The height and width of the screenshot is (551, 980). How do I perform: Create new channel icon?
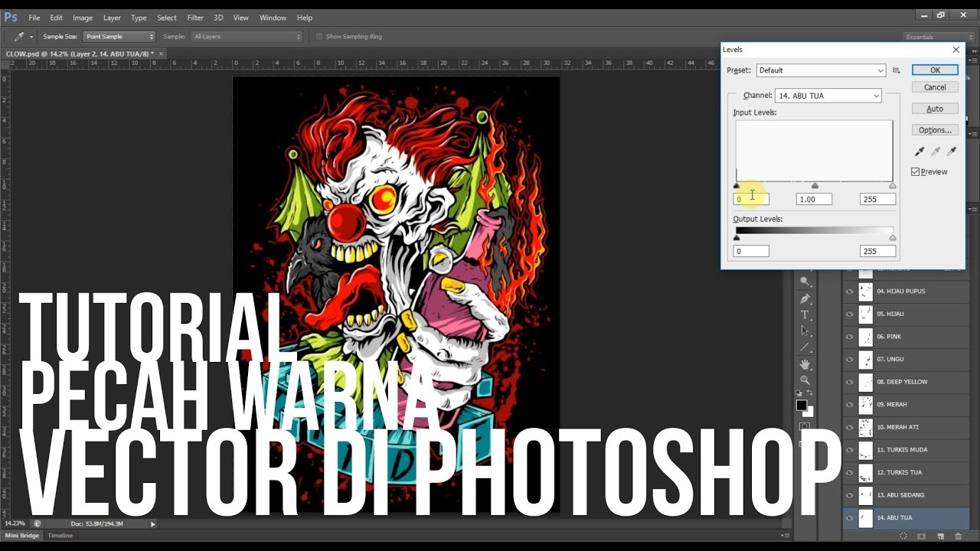point(940,536)
